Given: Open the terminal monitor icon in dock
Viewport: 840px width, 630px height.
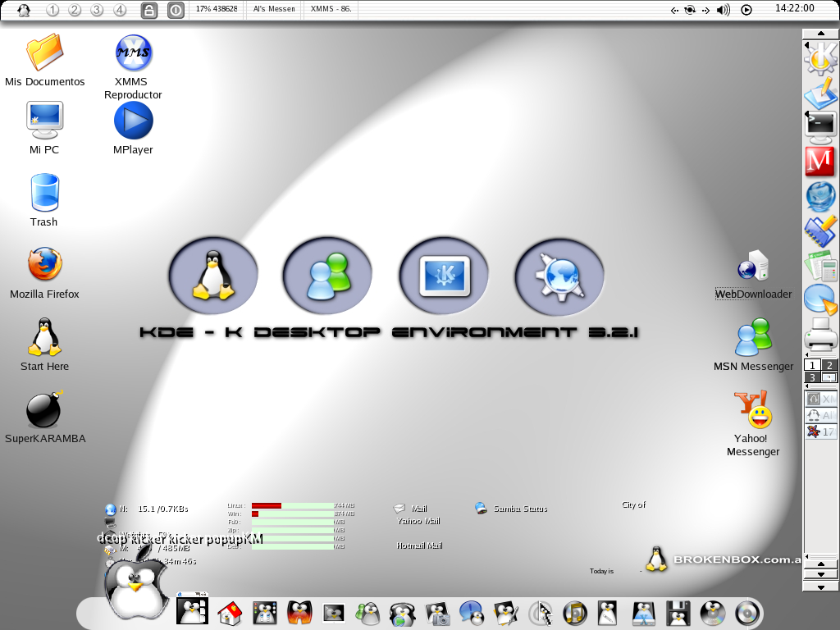Looking at the screenshot, I should coord(334,614).
